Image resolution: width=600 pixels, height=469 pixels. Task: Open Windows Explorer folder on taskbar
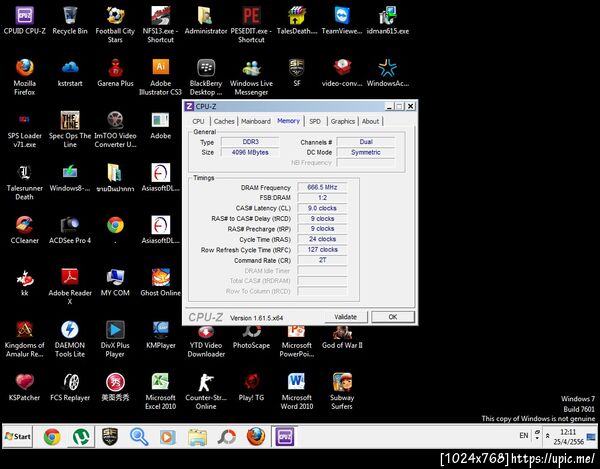coord(197,436)
